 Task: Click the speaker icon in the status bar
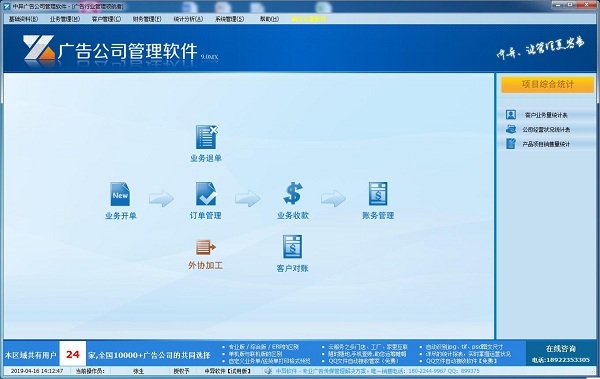pos(268,371)
